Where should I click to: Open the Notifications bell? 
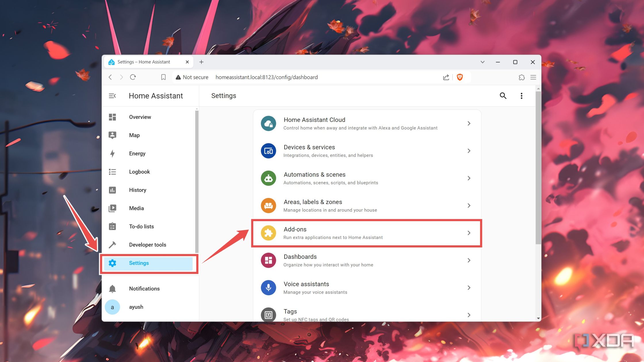[x=112, y=288]
